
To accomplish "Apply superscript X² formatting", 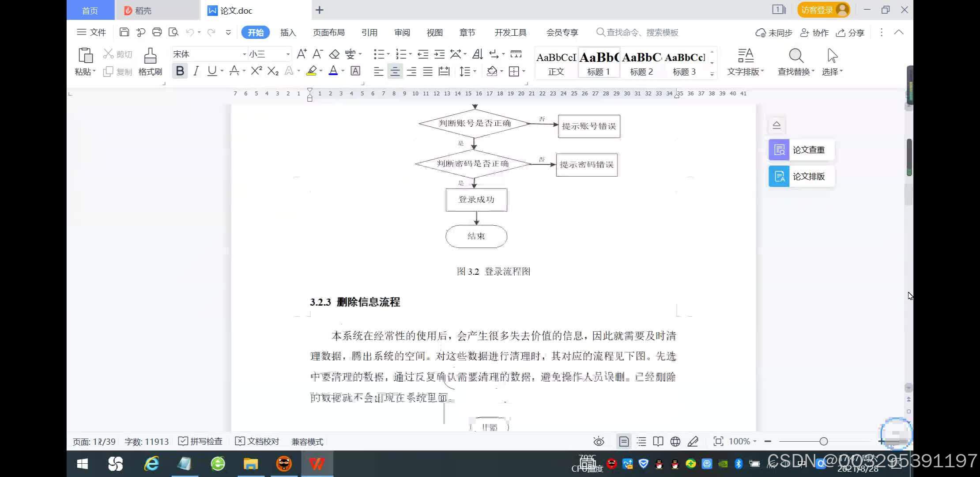I will click(x=256, y=71).
